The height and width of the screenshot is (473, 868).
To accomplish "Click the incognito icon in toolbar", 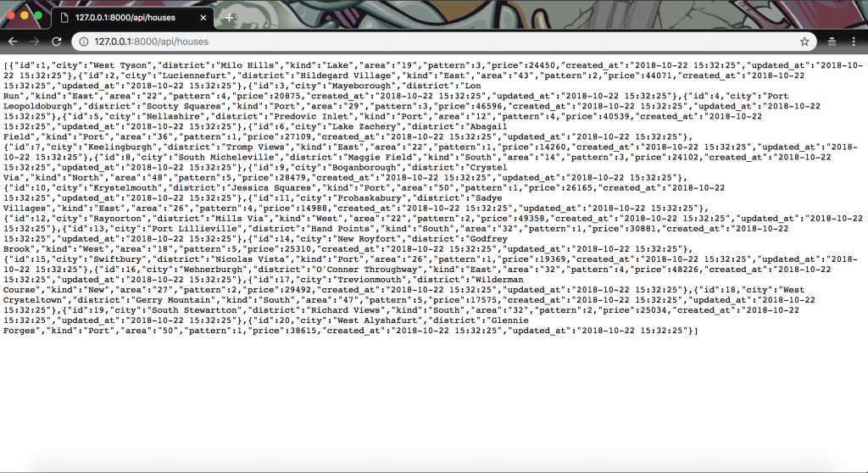I will [x=832, y=42].
